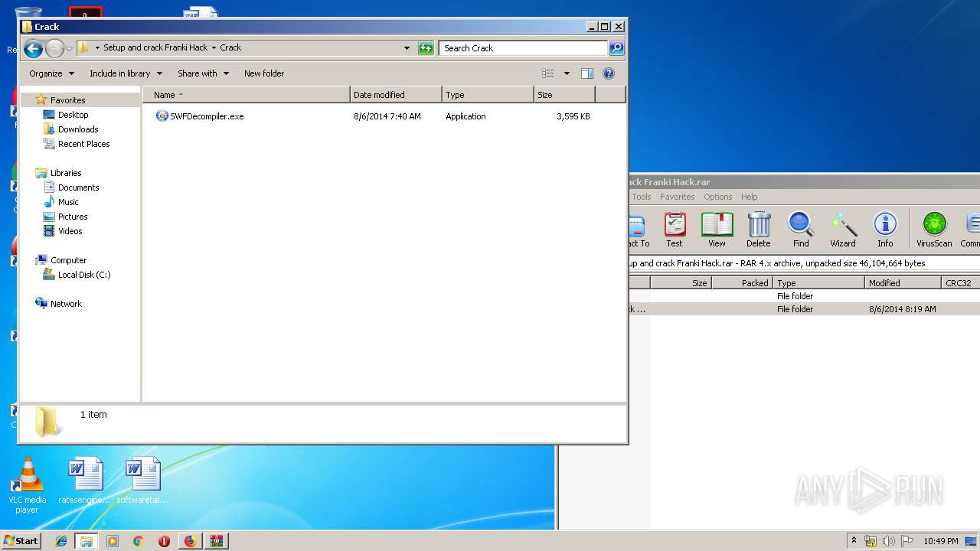Sort WinRAR list by CRC32 column
This screenshot has height=551, width=980.
[x=960, y=283]
